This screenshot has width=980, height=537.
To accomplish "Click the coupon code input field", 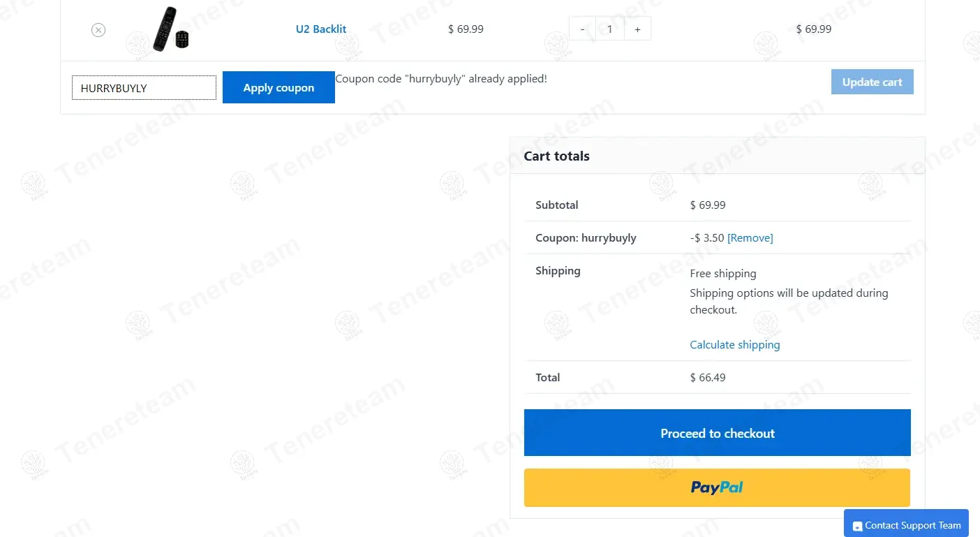I will (144, 88).
